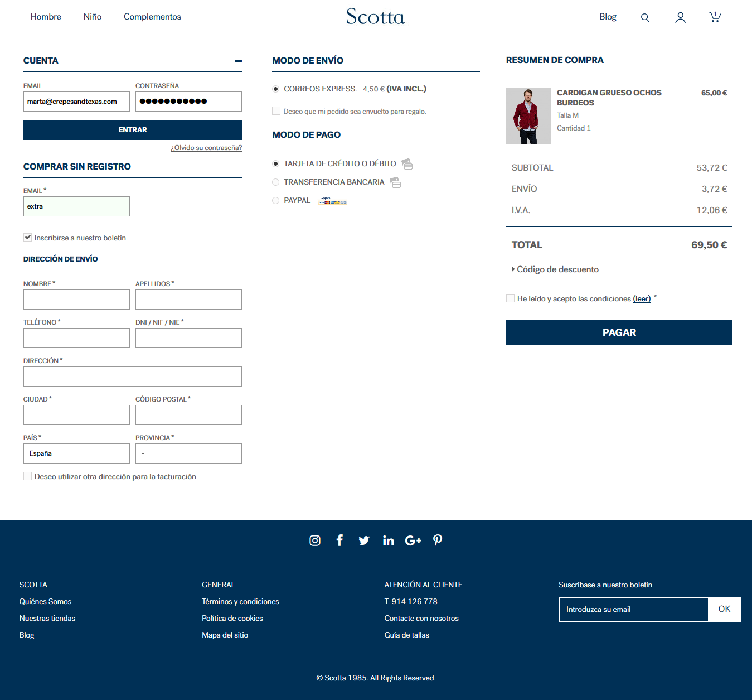Visit Scotta's Google Plus page
Screen dimensions: 752x700
coord(413,540)
